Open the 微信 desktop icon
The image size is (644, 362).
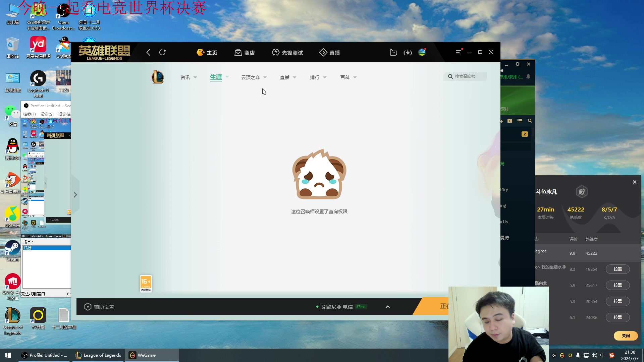13,116
